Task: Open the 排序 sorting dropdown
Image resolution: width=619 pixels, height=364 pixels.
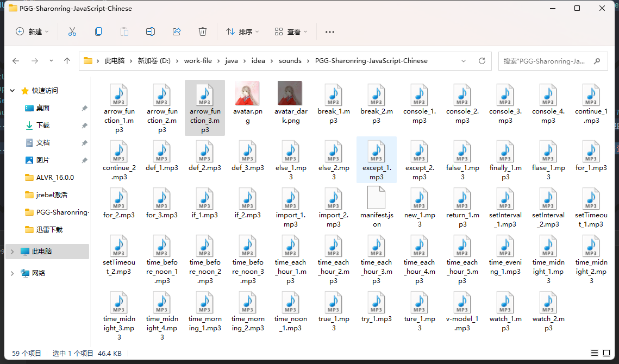Action: click(x=242, y=32)
